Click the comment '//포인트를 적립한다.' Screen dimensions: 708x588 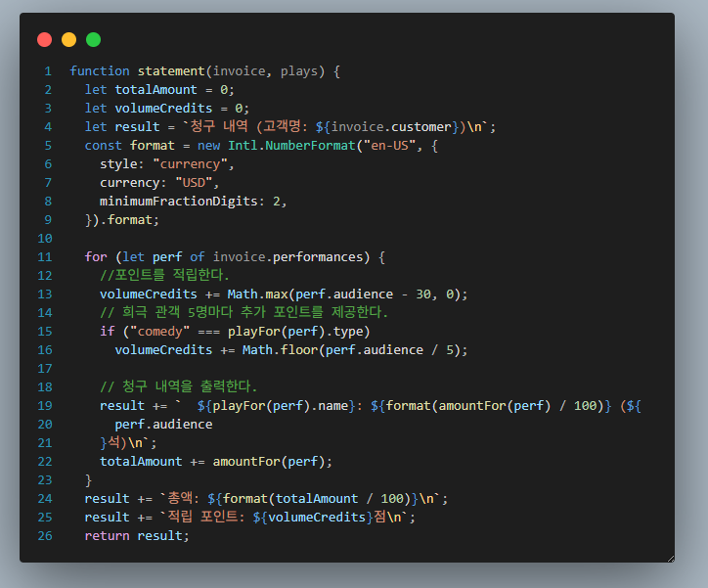[164, 275]
